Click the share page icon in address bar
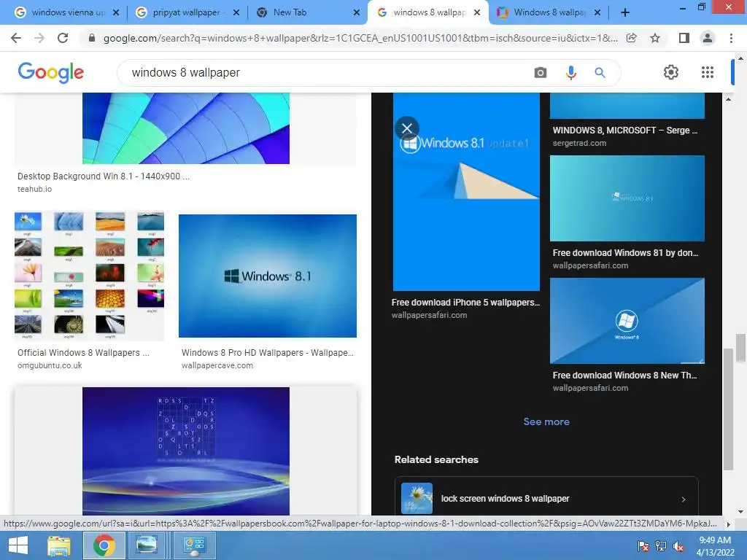 pyautogui.click(x=632, y=38)
